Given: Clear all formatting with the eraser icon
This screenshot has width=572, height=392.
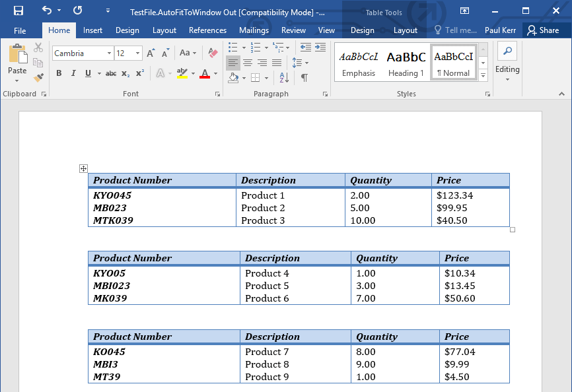Looking at the screenshot, I should (x=213, y=53).
